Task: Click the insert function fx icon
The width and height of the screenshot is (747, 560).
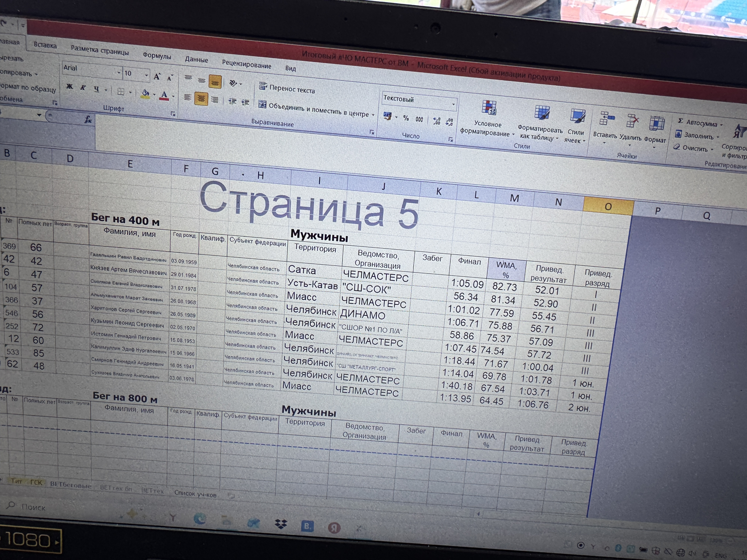Action: (88, 119)
